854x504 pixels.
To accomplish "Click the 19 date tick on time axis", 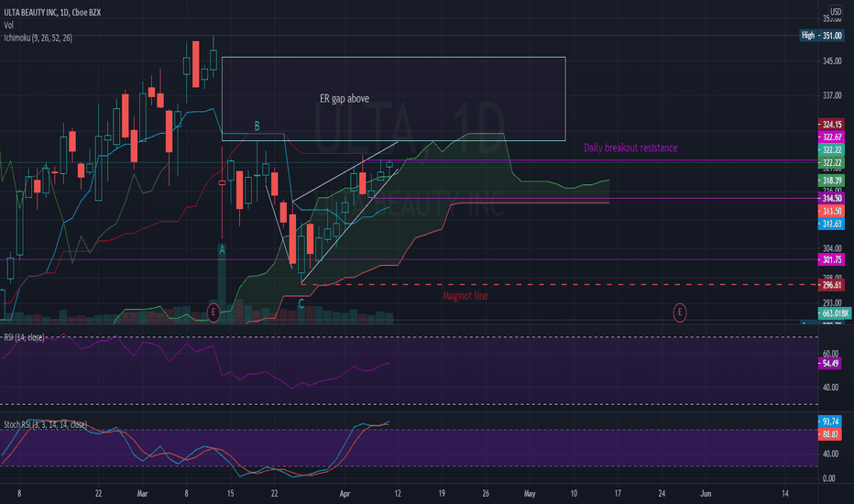I will [441, 494].
